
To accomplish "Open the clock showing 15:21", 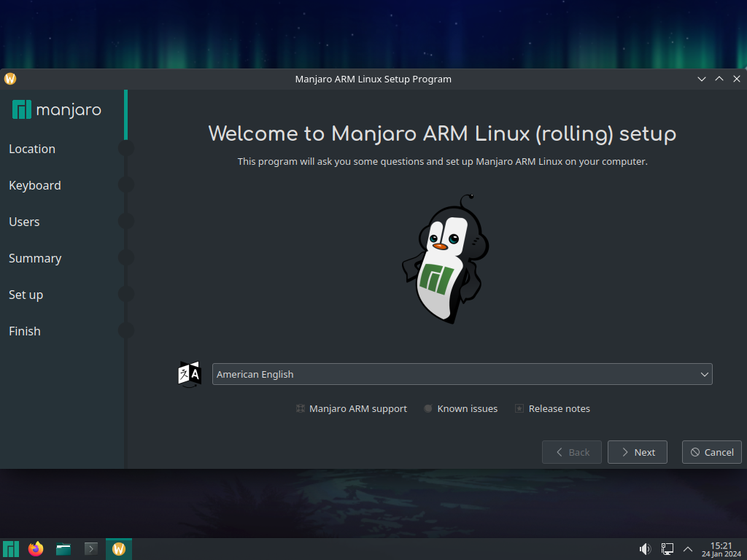I will [x=721, y=549].
